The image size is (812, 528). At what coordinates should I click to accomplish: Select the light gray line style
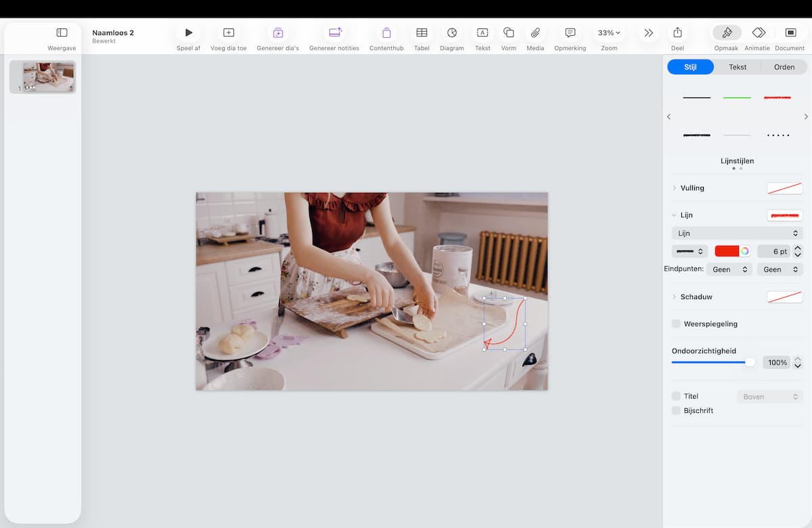click(x=737, y=135)
